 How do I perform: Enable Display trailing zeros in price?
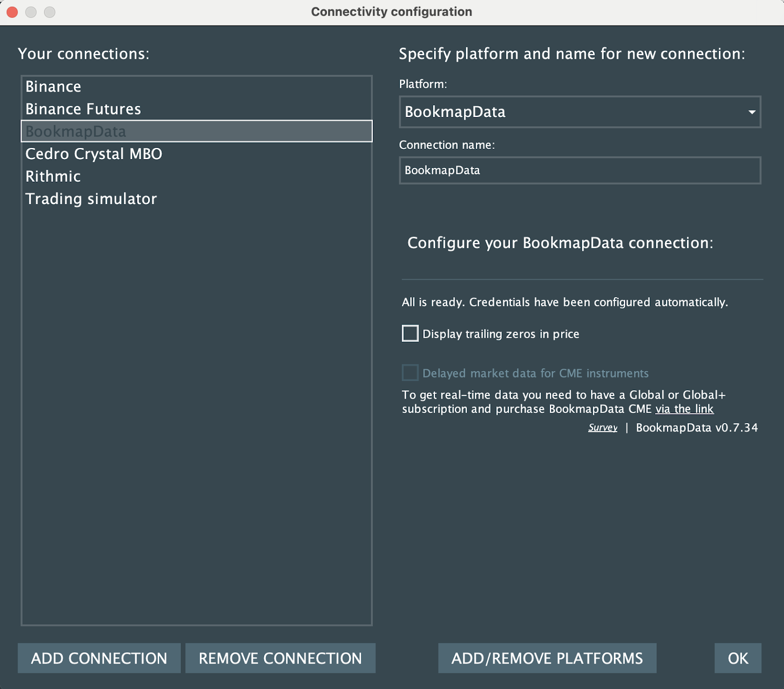click(x=410, y=333)
